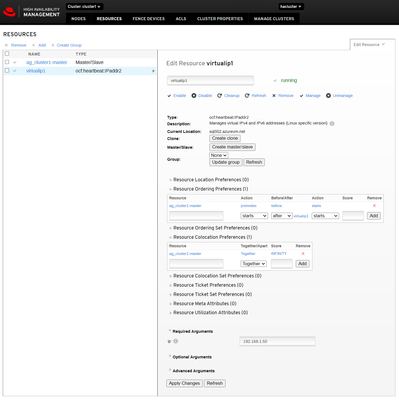Viewport: 399px width, 400px height.
Task: Click Add above the resources list
Action: (39, 45)
